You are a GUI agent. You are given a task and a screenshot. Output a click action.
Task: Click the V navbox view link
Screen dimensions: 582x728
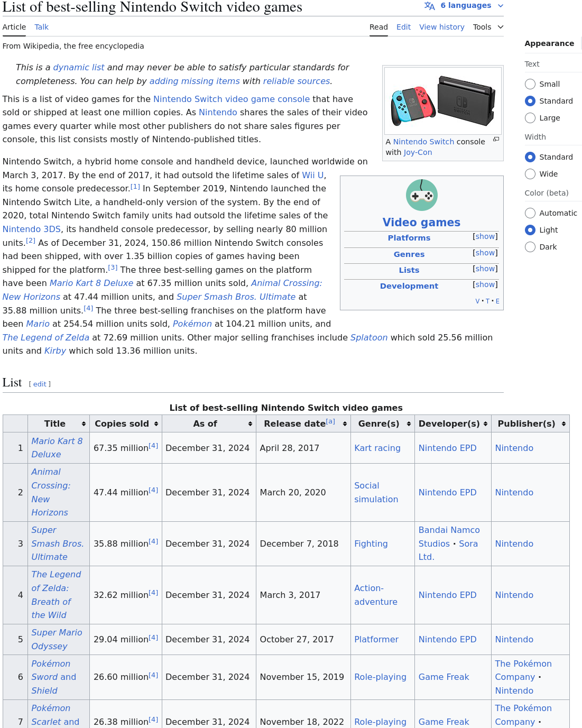[477, 301]
